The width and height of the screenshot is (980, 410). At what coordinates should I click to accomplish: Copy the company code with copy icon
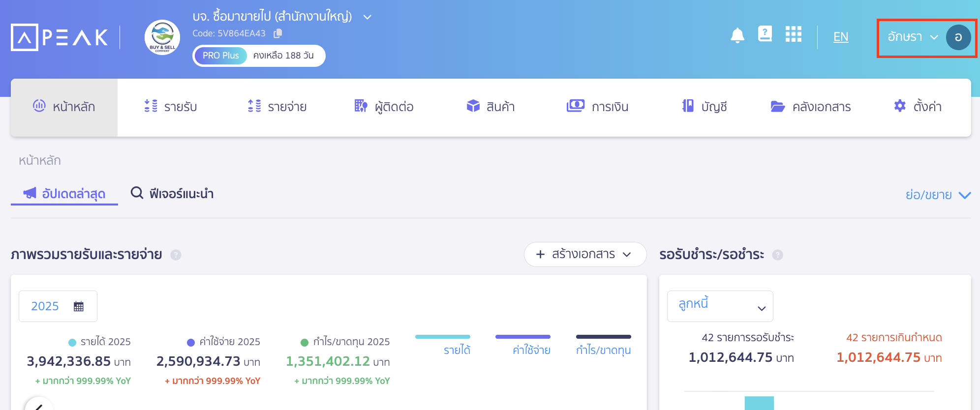click(278, 33)
